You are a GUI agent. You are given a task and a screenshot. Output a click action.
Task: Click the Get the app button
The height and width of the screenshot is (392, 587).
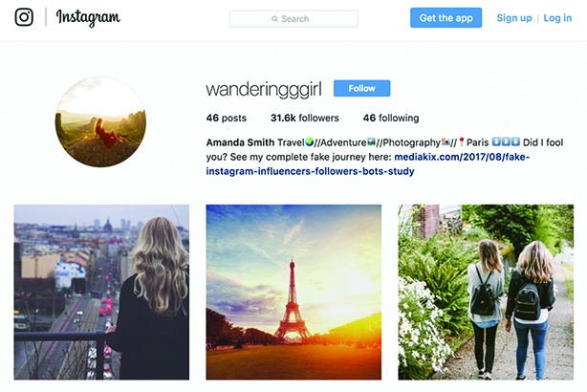pos(446,18)
